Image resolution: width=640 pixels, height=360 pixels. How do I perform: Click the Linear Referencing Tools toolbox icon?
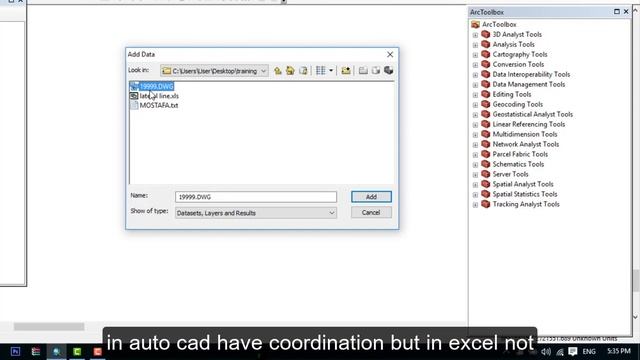[486, 124]
